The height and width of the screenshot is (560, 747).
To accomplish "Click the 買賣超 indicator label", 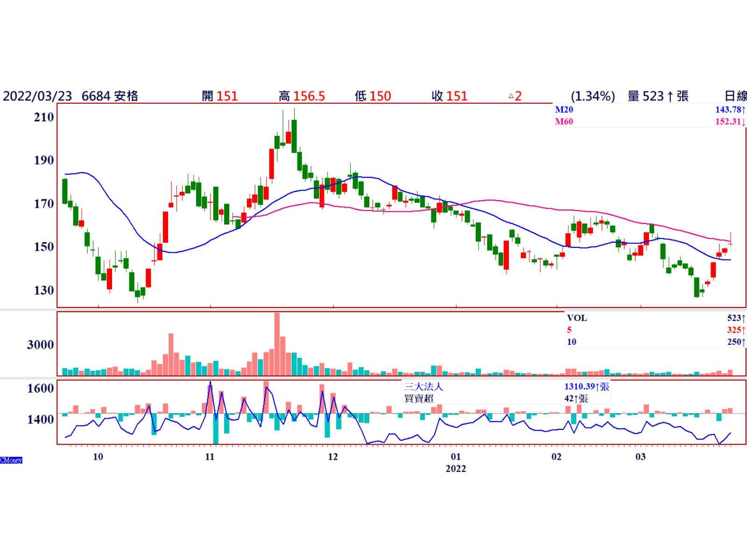I will pyautogui.click(x=419, y=399).
